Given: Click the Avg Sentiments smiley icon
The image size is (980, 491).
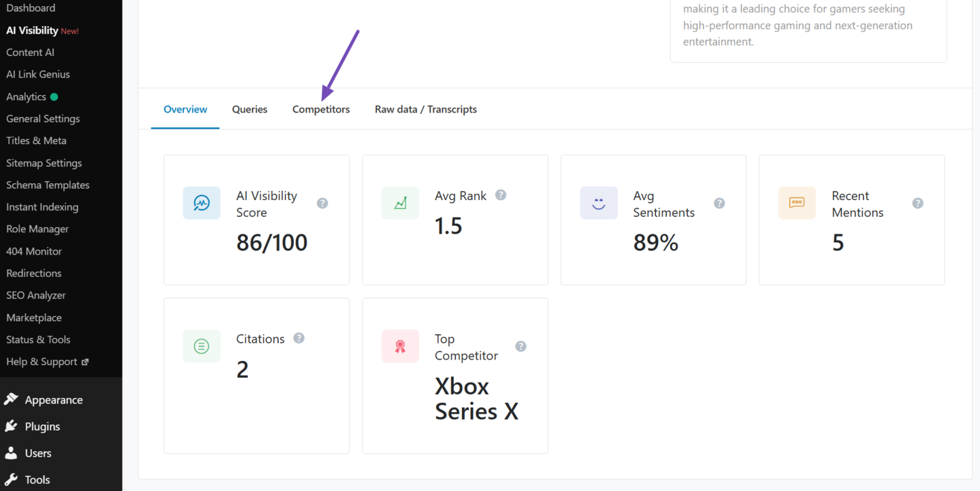Looking at the screenshot, I should point(598,203).
